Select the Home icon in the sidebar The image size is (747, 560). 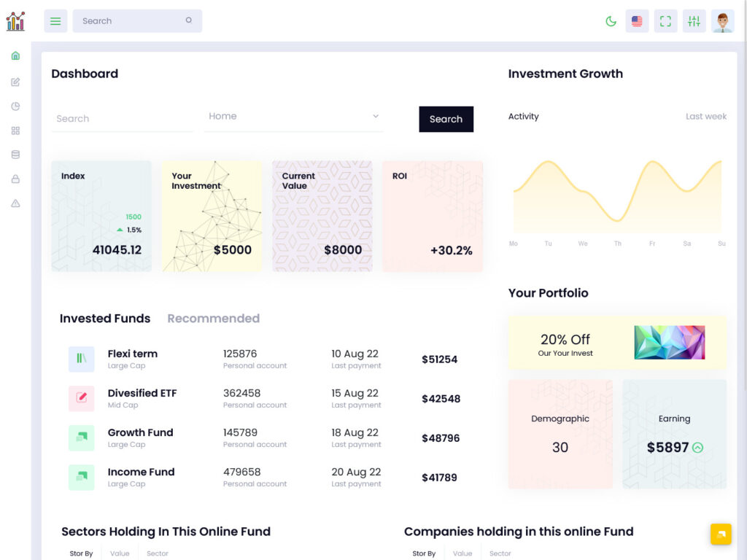pyautogui.click(x=15, y=55)
